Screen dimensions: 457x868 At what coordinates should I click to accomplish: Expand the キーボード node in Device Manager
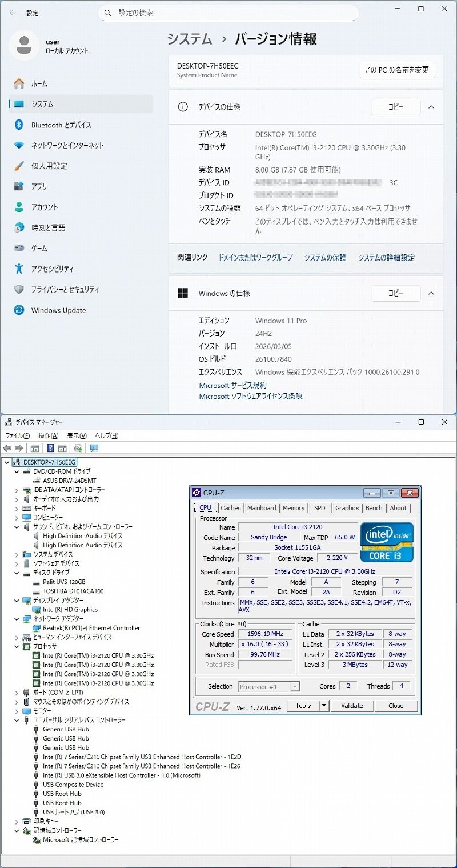coord(17,508)
